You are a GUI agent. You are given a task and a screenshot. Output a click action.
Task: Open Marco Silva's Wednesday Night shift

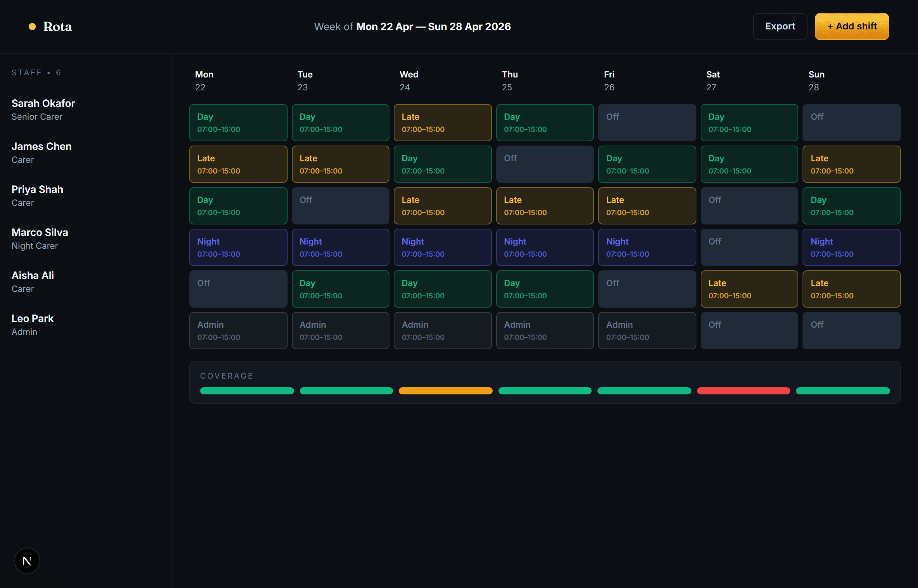[443, 247]
